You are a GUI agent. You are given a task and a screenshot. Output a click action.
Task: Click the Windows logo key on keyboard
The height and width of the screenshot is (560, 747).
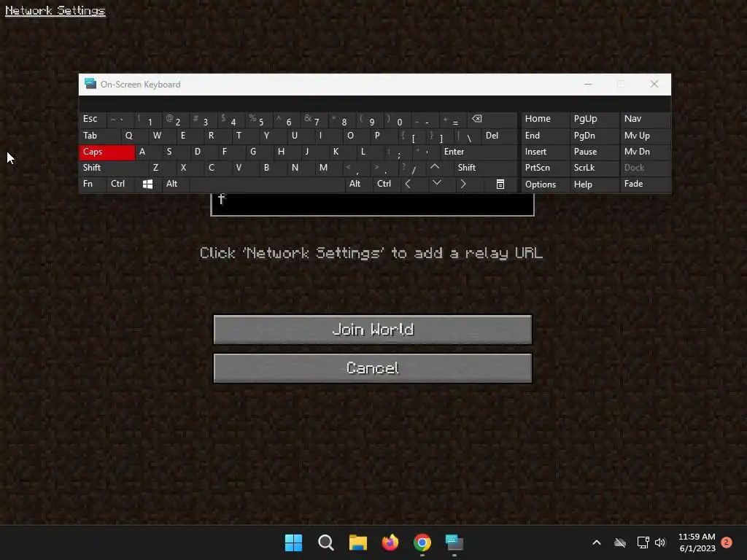[147, 184]
